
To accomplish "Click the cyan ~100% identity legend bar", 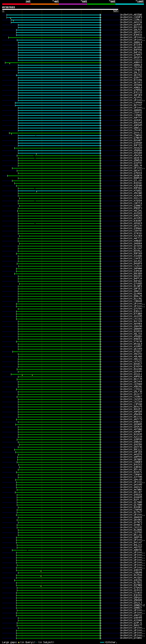I will (x=130, y=4).
